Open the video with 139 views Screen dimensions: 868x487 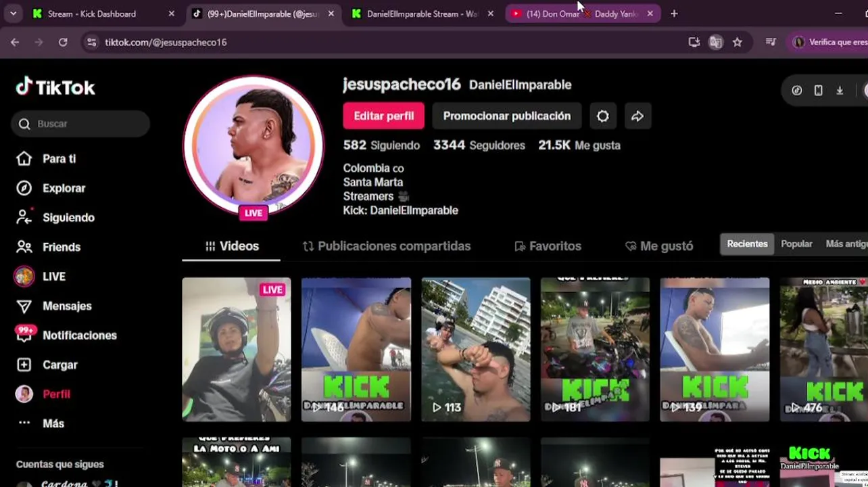coord(715,350)
